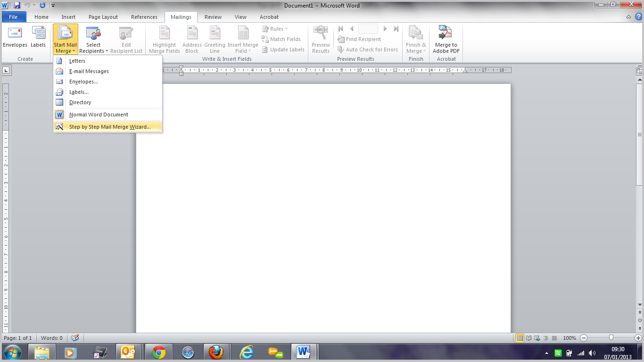644x362 pixels.
Task: Click the Redo/Repeat quick access icon
Action: pos(42,5)
